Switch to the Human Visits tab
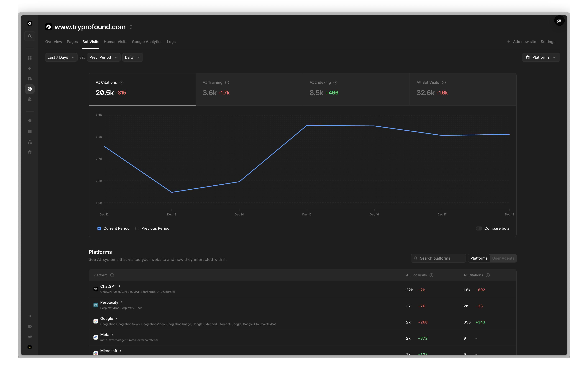588x382 pixels. [115, 42]
